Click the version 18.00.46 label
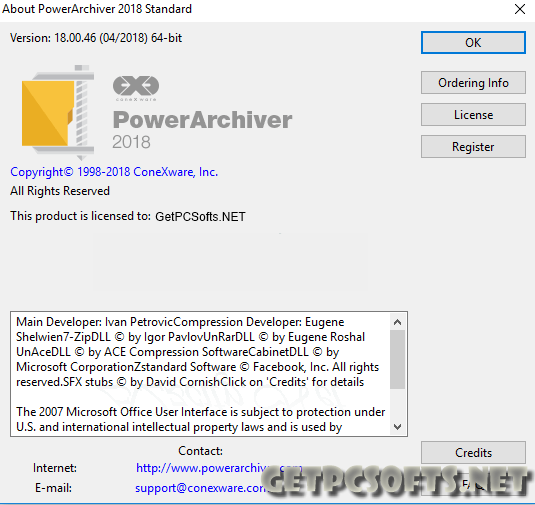The height and width of the screenshot is (505, 535). point(96,38)
